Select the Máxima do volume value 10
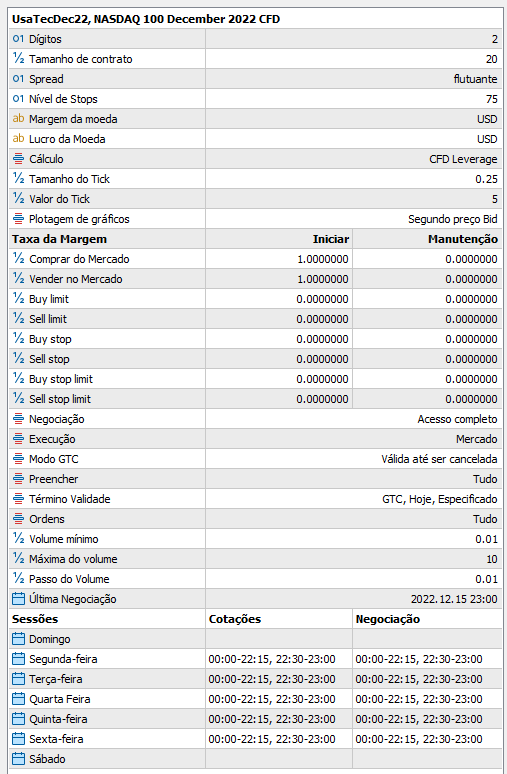 click(x=492, y=559)
